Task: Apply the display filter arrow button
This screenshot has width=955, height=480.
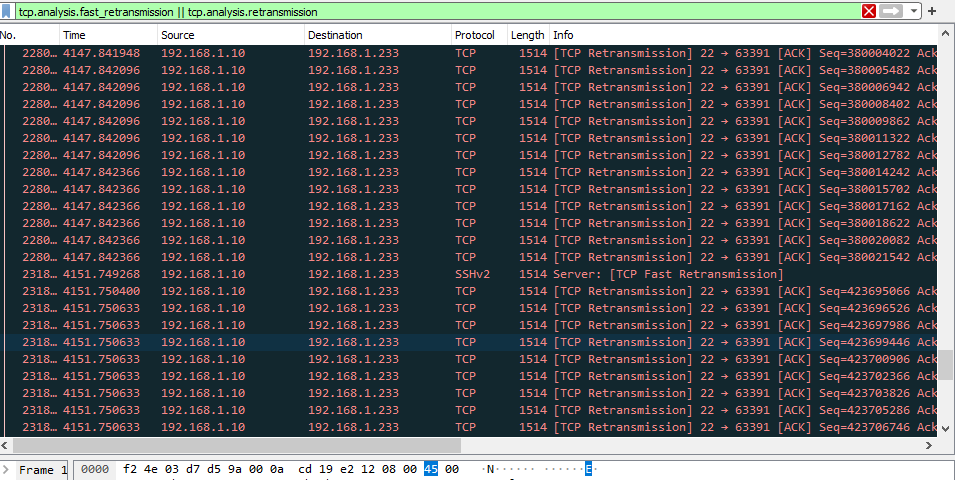Action: tap(891, 11)
